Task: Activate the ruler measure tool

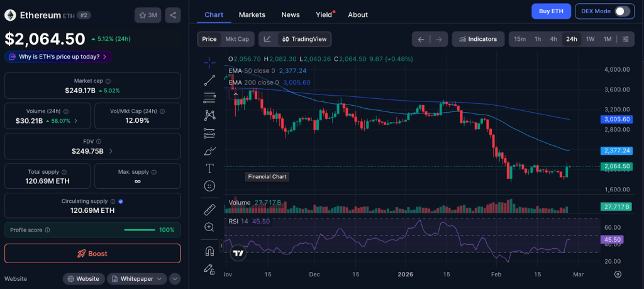Action: click(209, 210)
